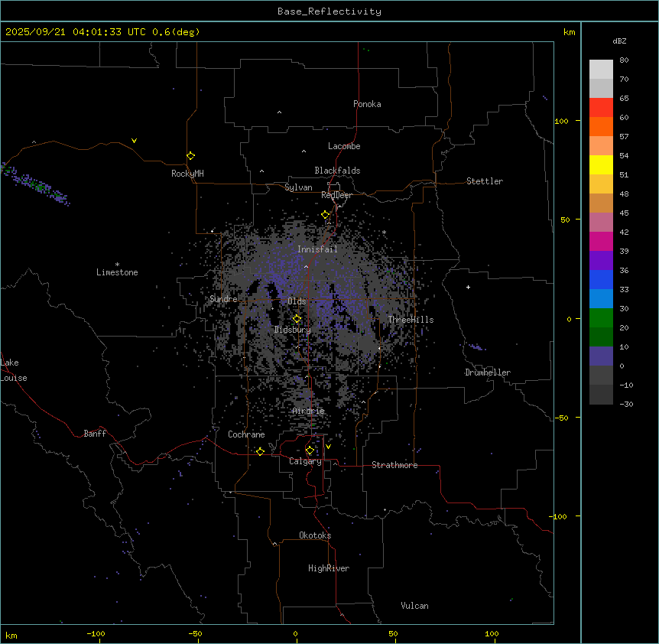Click the yellow diamond marker near RockyMH
Viewport: 659px width, 644px height.
(x=190, y=155)
